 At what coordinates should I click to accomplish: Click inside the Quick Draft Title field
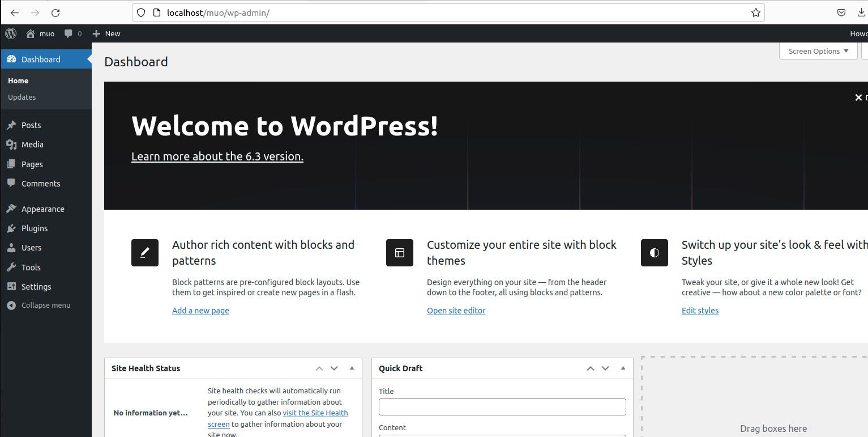[x=502, y=406]
